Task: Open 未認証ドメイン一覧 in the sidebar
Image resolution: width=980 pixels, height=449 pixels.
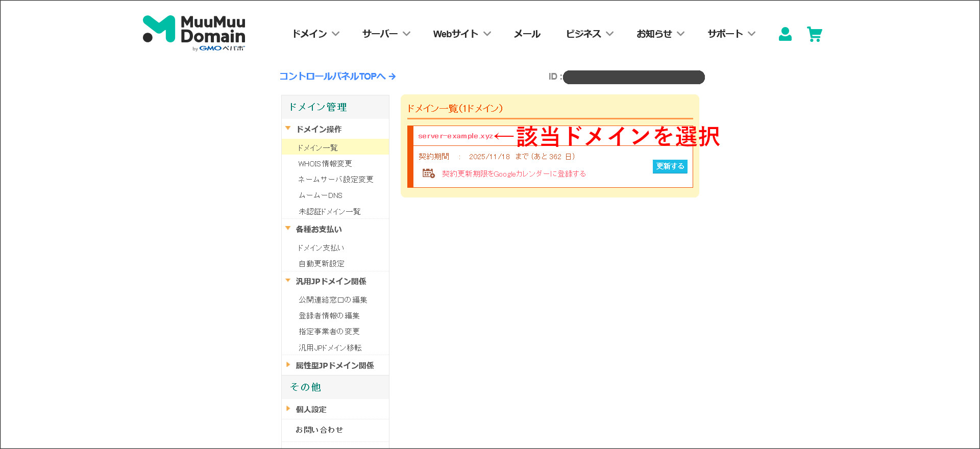Action: (329, 211)
